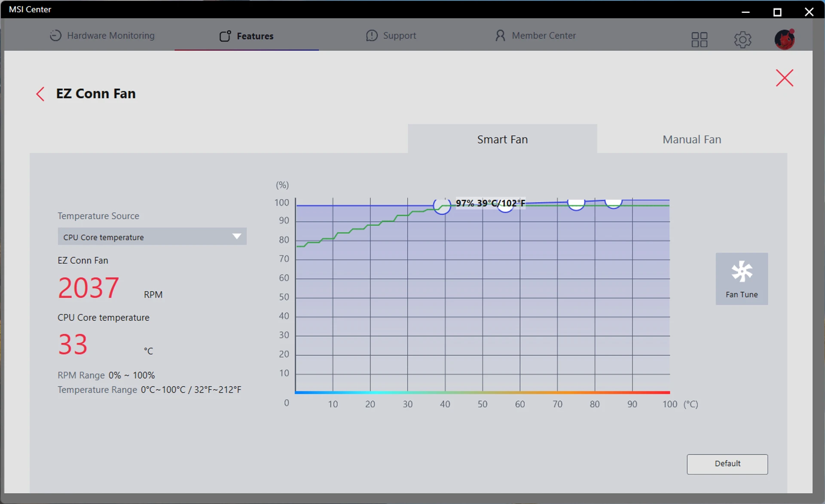Open the Hardware Monitoring tab
The image size is (825, 504).
(x=102, y=36)
